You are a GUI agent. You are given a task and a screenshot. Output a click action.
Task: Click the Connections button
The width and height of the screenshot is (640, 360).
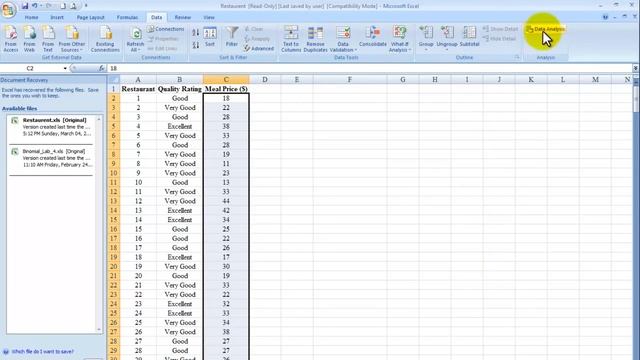coord(166,29)
